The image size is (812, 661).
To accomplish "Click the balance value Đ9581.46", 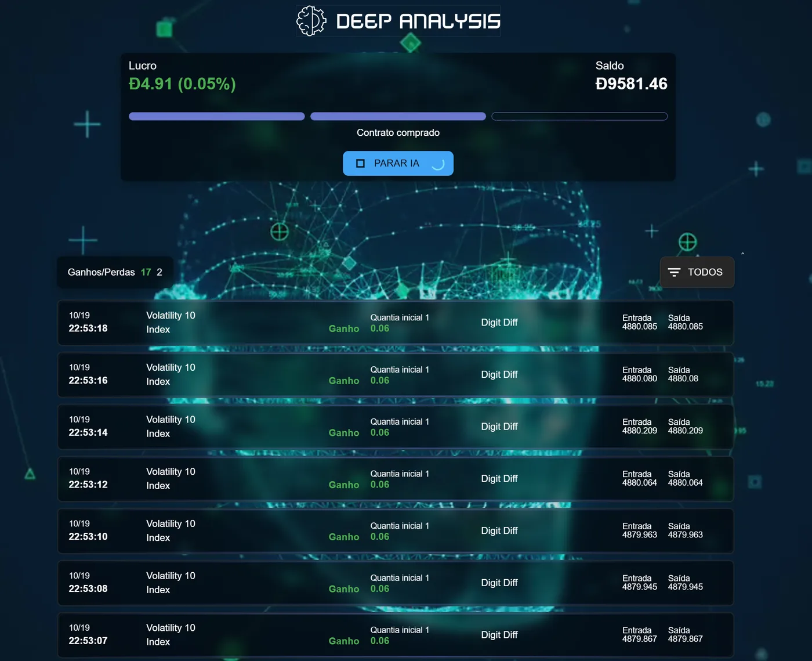I will point(631,84).
